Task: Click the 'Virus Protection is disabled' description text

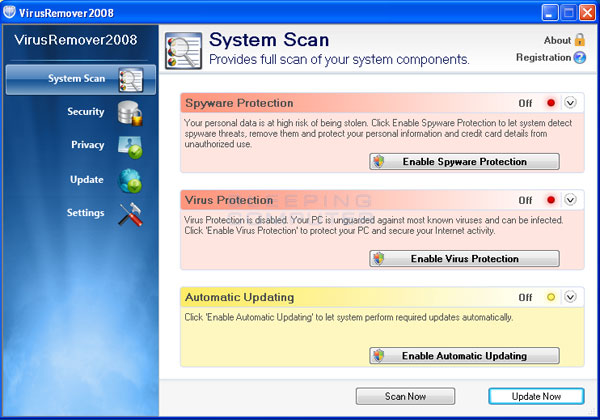Action: (x=373, y=225)
